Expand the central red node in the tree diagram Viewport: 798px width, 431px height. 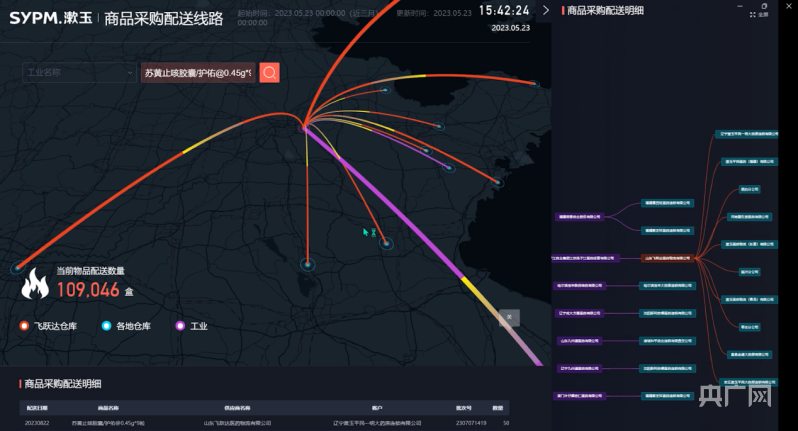[x=665, y=257]
